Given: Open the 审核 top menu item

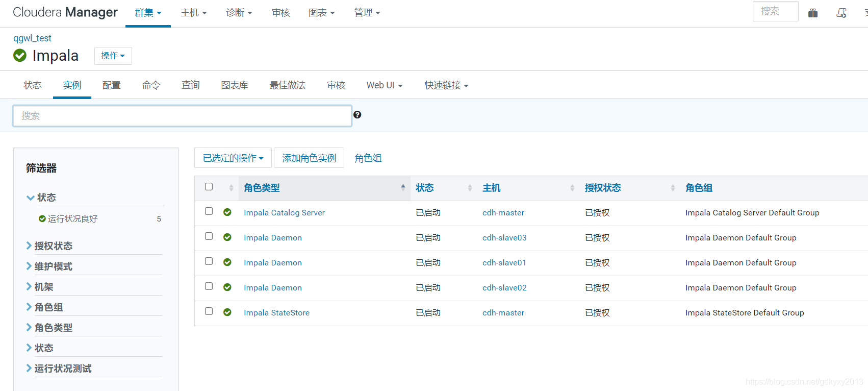Looking at the screenshot, I should [281, 13].
